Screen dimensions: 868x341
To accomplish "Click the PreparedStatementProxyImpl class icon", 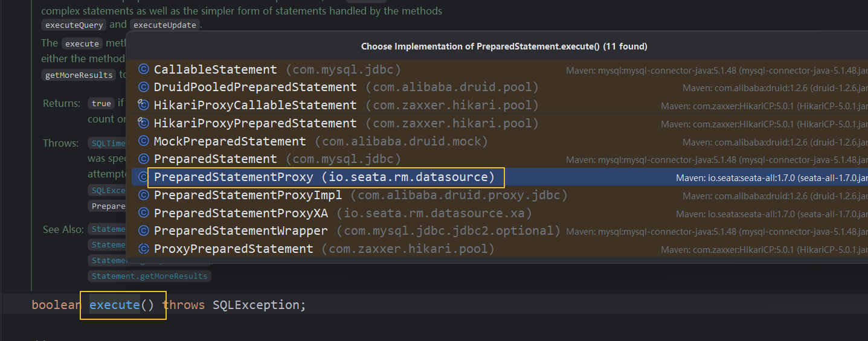I will point(143,196).
